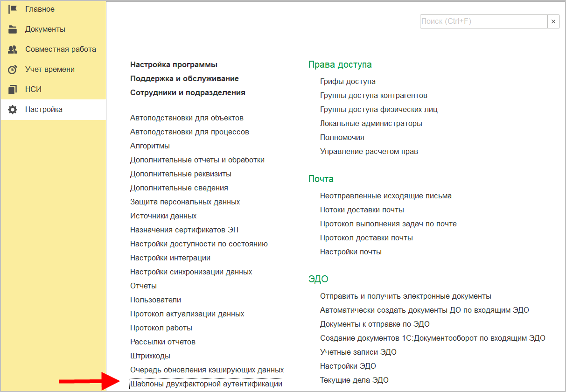Open Поддержка и обслуживание

[x=184, y=78]
